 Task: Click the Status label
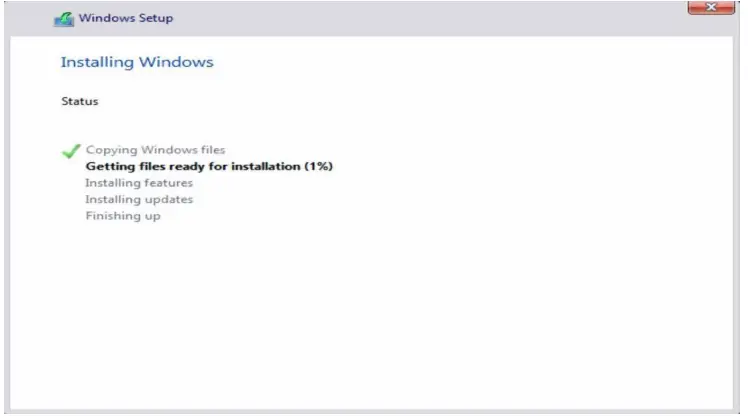80,101
